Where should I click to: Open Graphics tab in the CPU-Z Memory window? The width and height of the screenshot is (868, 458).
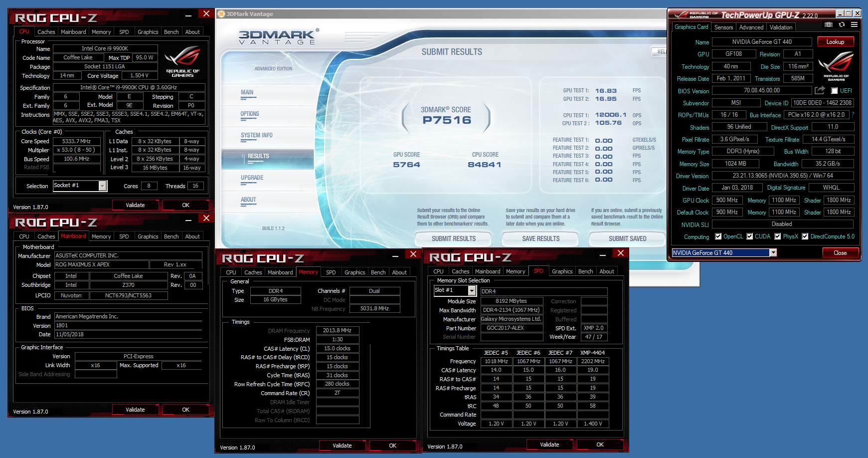click(354, 272)
